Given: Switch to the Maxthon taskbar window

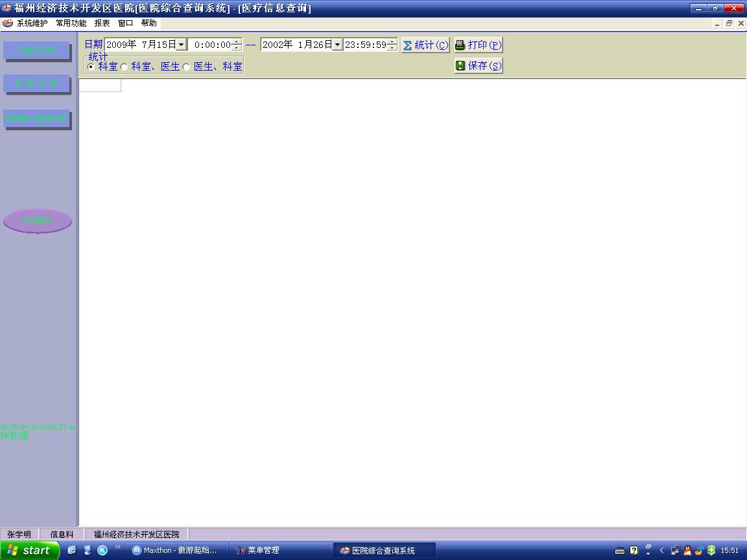Looking at the screenshot, I should pyautogui.click(x=177, y=550).
